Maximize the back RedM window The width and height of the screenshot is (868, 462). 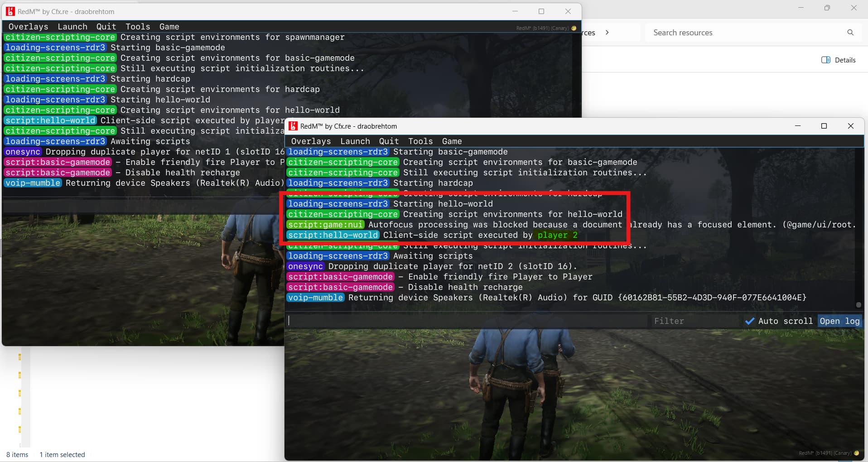541,11
